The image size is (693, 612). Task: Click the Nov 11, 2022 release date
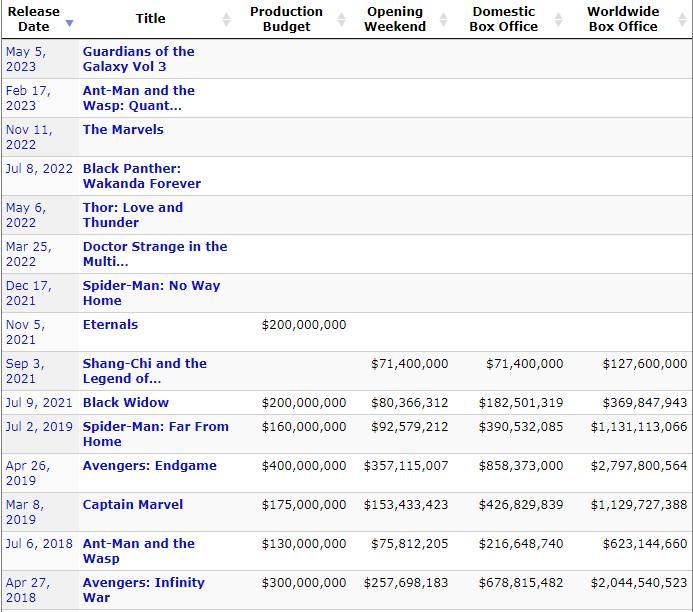coord(29,137)
